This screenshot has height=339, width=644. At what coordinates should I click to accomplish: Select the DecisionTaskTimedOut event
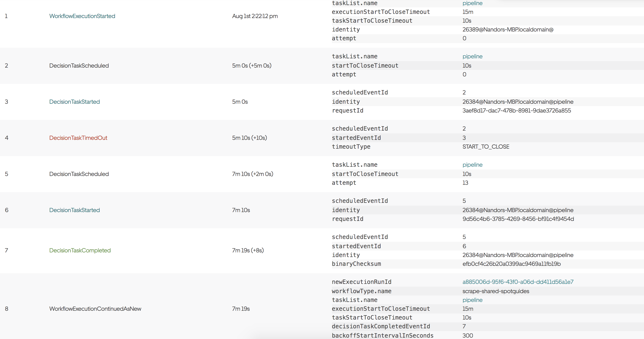78,138
